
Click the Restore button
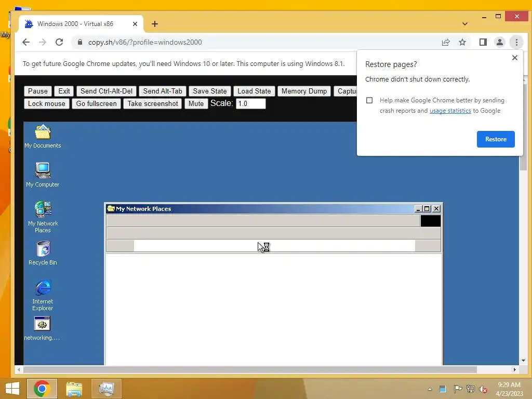[x=495, y=139]
